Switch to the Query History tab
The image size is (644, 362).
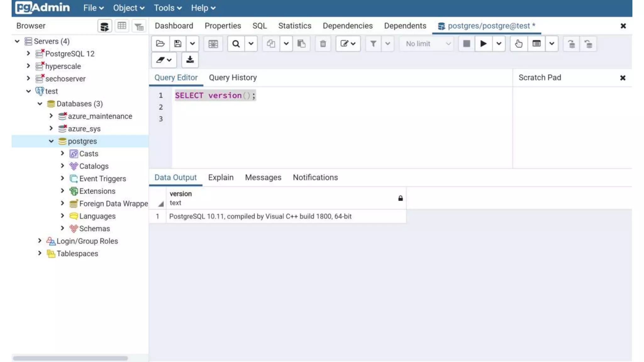[233, 78]
